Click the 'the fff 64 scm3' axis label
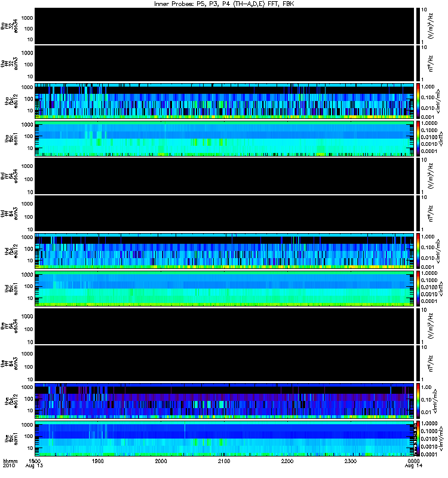The height and width of the screenshot is (478, 448). tap(9, 363)
